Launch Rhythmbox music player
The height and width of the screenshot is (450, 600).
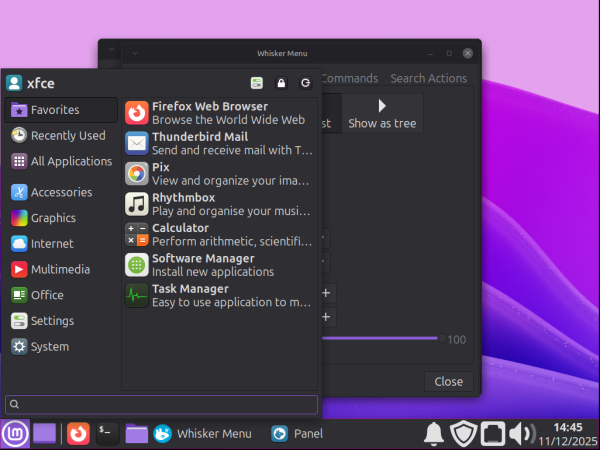coord(219,204)
